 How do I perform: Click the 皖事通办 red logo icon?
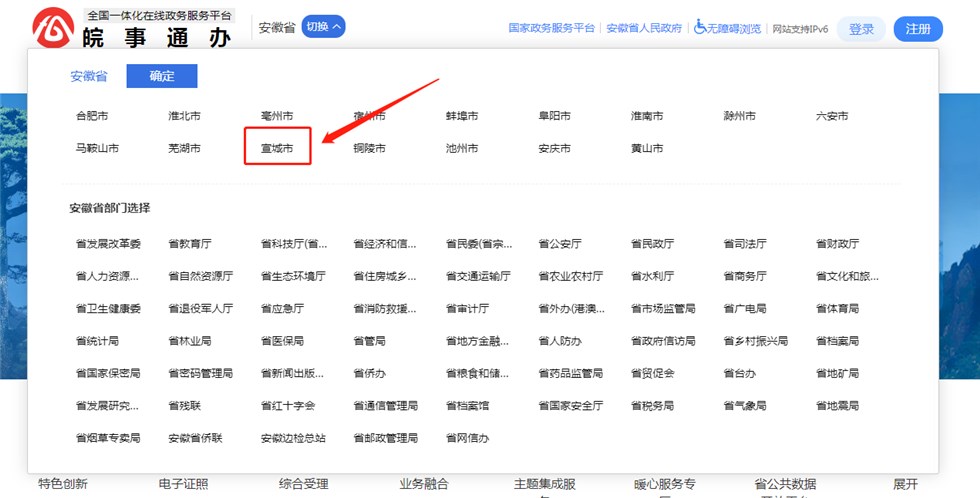coord(53,27)
